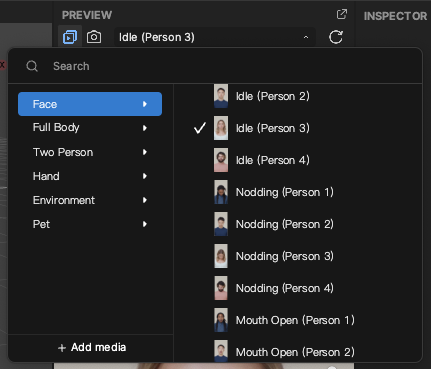Click the PREVIEW panel title
Screen dimensions: 431x369
(87, 15)
